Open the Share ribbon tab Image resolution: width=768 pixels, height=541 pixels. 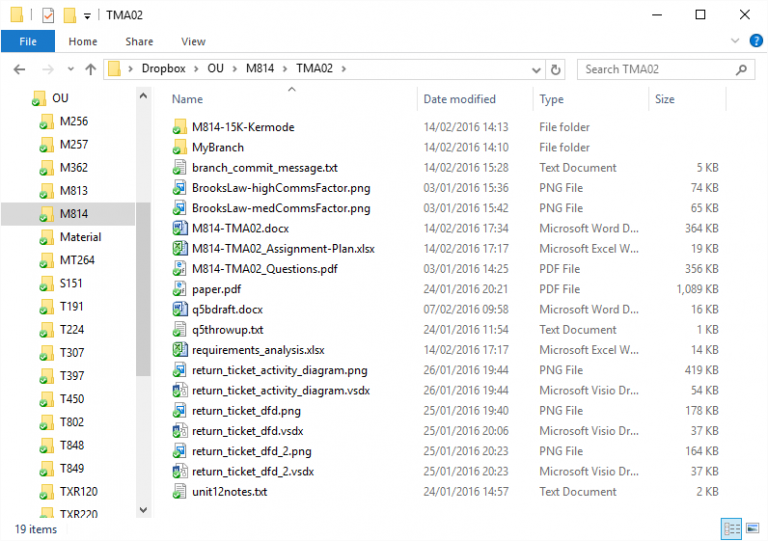pos(139,41)
